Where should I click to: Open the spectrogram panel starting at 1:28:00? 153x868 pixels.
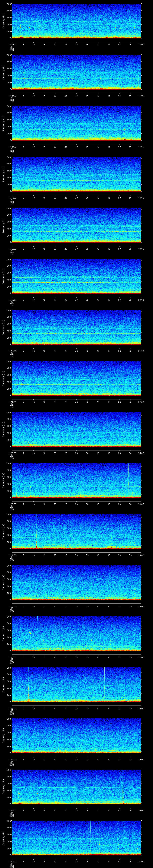[x=77, y=736]
